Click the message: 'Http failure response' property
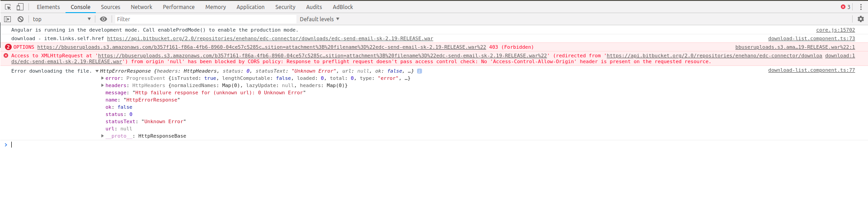 click(206, 92)
